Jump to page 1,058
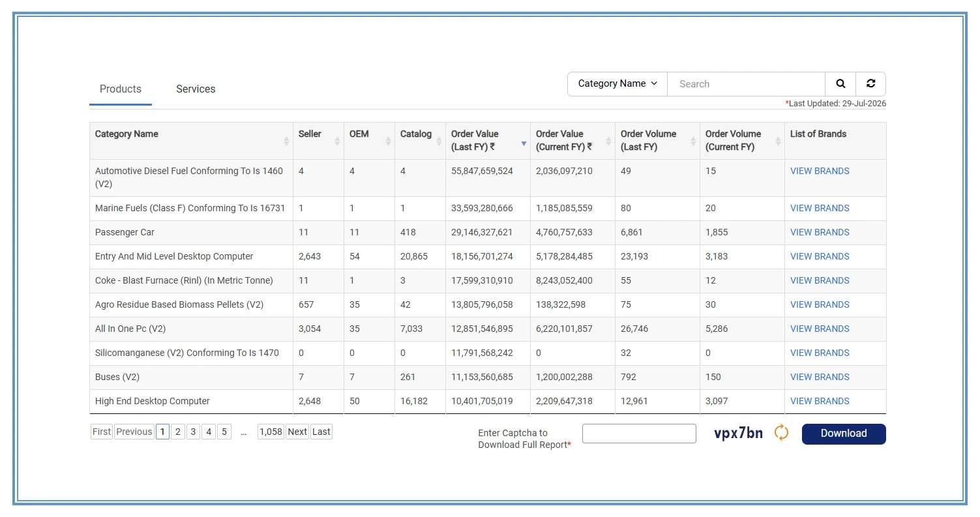 [271, 432]
